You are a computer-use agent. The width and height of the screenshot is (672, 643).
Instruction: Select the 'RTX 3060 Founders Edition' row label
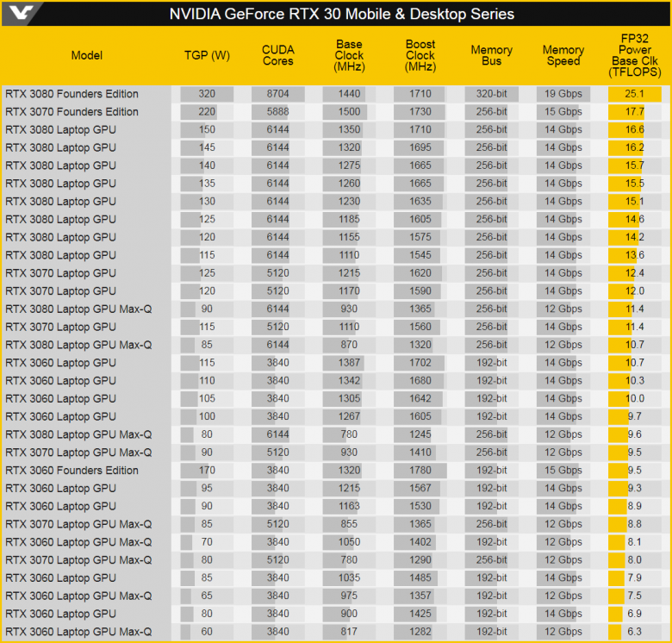point(72,471)
